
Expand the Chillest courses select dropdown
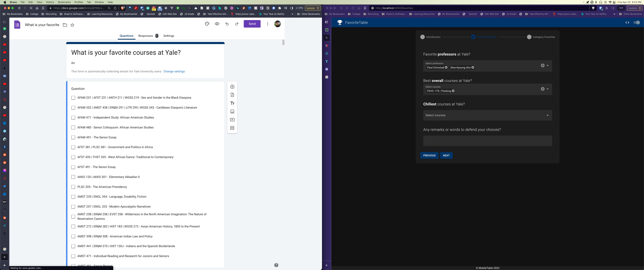point(547,115)
